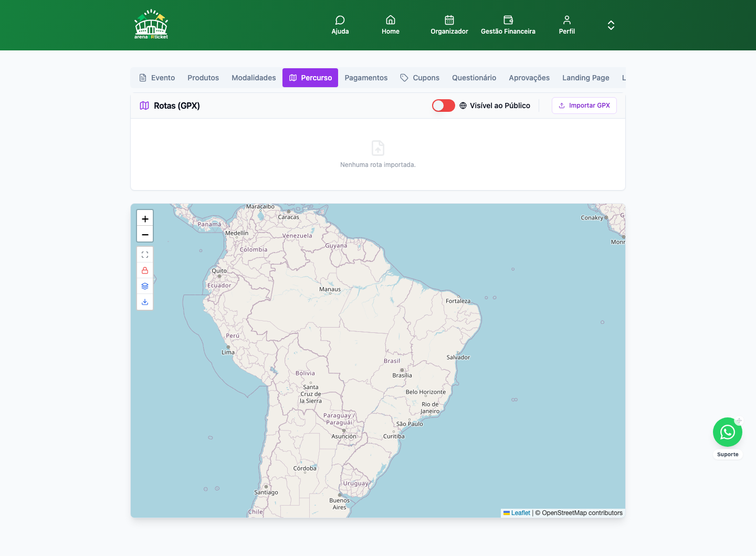Click the 'Conakry' map label
756x556 pixels.
[592, 218]
